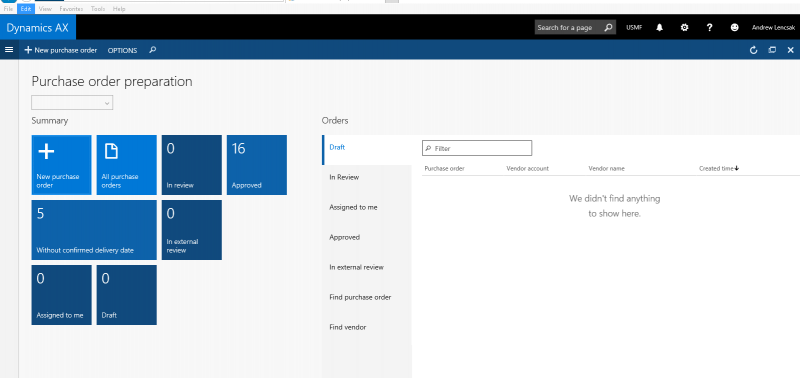Click the feedback smiley icon
The image size is (800, 378).
(x=734, y=28)
